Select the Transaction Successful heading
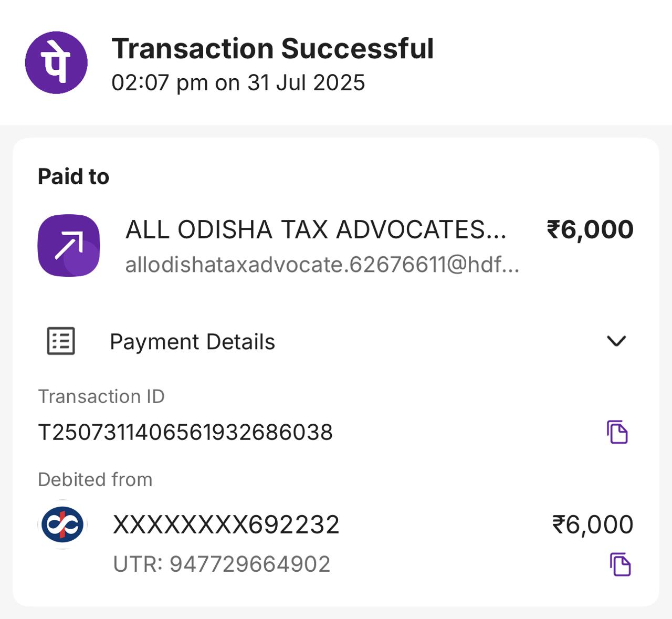The height and width of the screenshot is (619, 672). [272, 49]
